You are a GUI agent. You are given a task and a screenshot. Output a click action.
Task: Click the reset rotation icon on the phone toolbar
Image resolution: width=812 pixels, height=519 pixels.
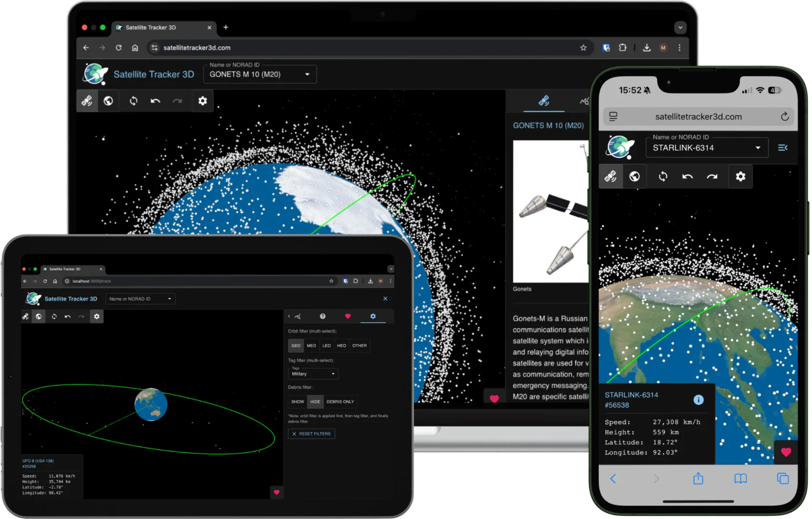(x=663, y=176)
